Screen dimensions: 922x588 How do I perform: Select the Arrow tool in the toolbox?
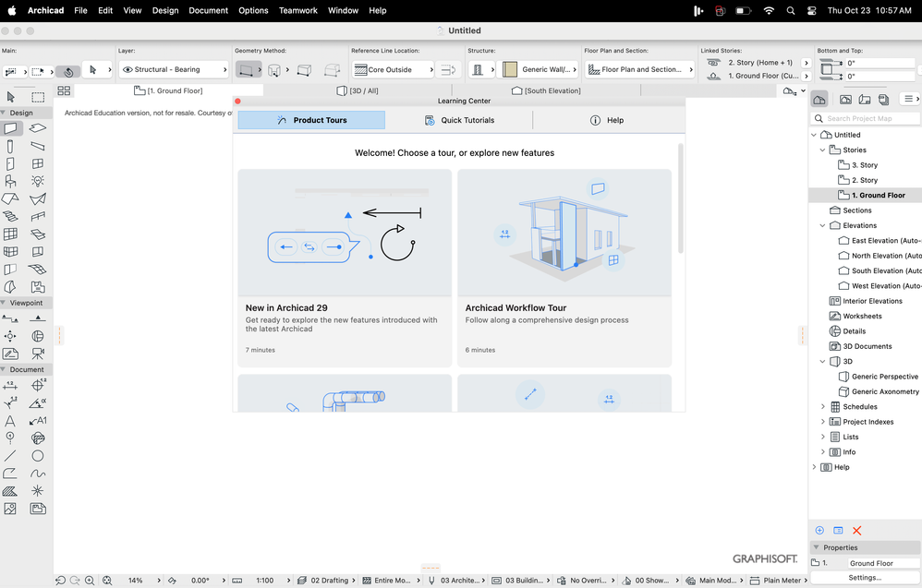[x=10, y=97]
